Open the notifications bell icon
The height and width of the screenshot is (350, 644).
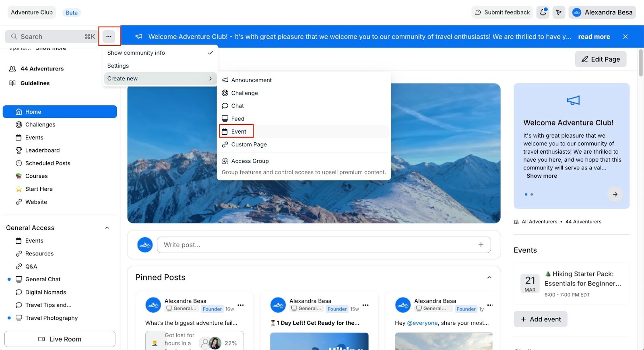(x=543, y=12)
